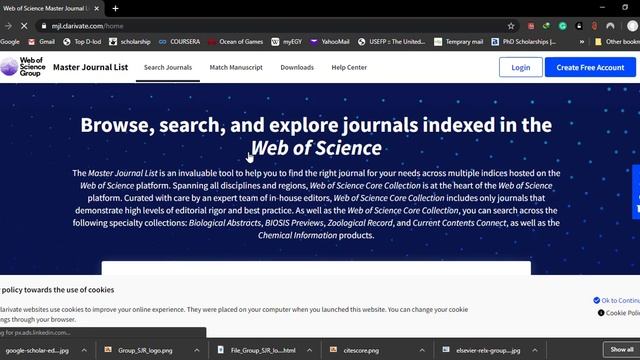The image size is (640, 360).
Task: Click the Create Free Account button
Action: click(x=590, y=67)
